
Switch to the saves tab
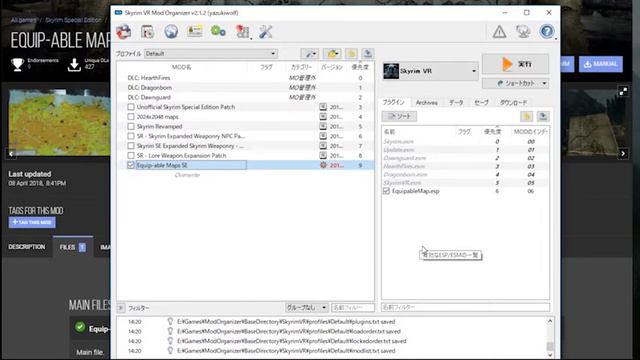point(481,102)
